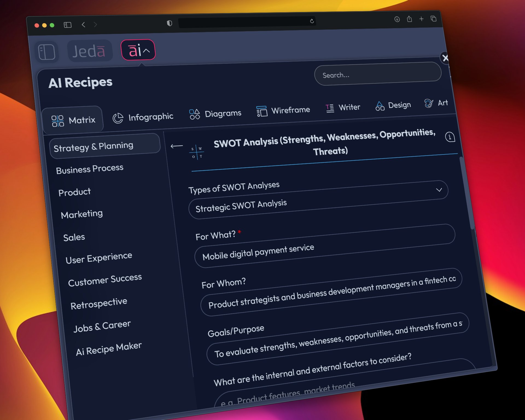Open a new browser tab with plus
This screenshot has width=525, height=420.
point(421,19)
